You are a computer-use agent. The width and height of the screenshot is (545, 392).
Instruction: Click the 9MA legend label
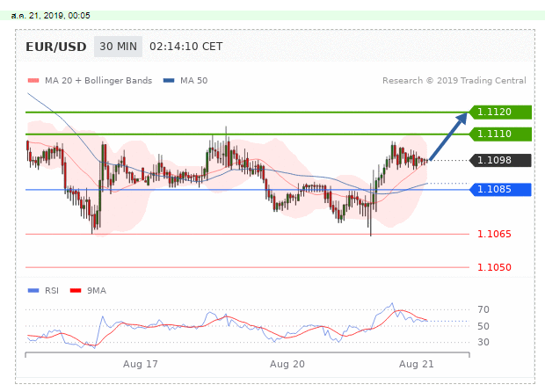click(x=97, y=291)
